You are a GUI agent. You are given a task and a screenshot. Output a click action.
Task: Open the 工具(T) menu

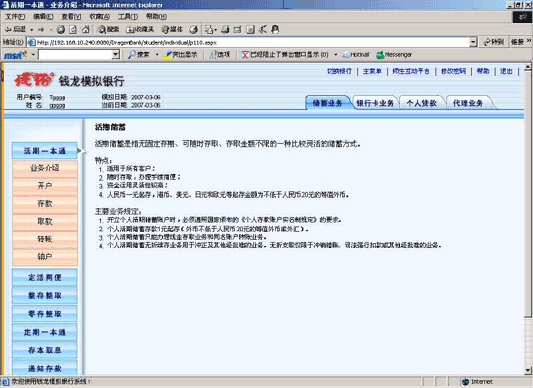click(127, 17)
